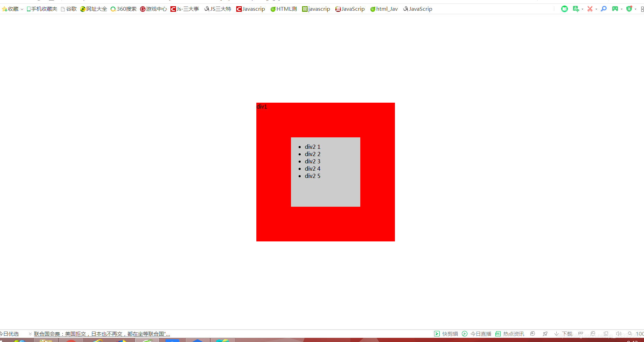This screenshot has width=644, height=342.
Task: Open the 联合国会费 news headline link
Action: pyautogui.click(x=102, y=334)
